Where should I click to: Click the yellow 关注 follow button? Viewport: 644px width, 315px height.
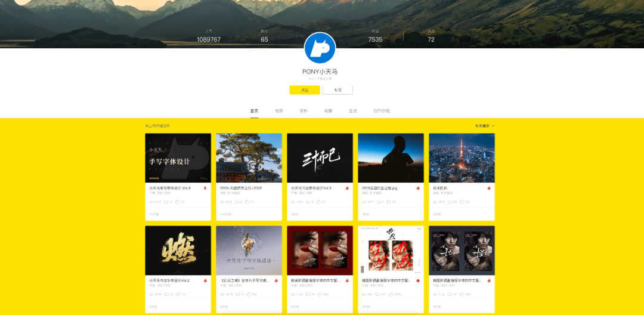[305, 90]
